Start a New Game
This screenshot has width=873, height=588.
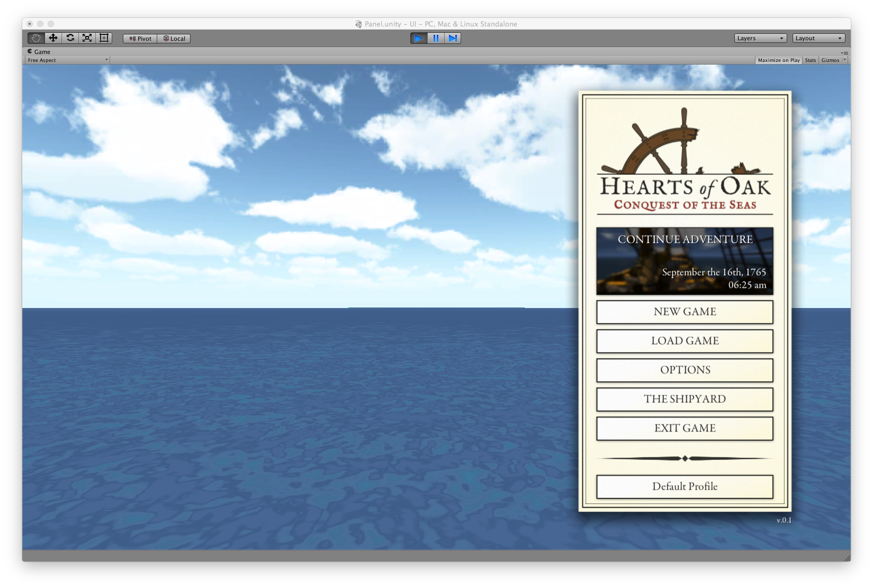point(685,312)
